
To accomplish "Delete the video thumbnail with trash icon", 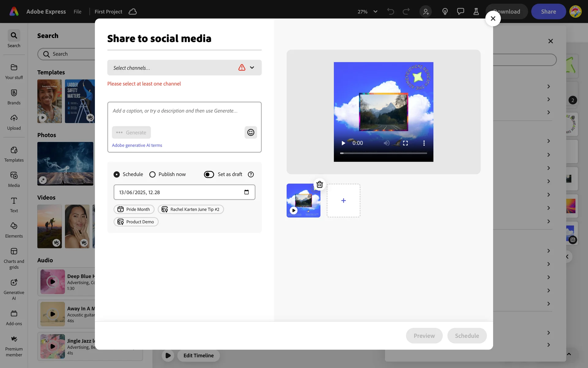I will 319,185.
